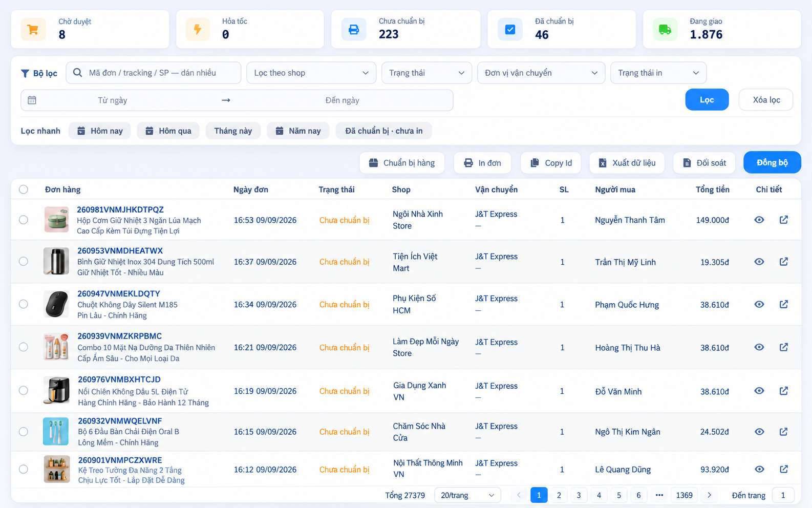Go to last page 1369
Screen dimensions: 812x508
coord(684,495)
